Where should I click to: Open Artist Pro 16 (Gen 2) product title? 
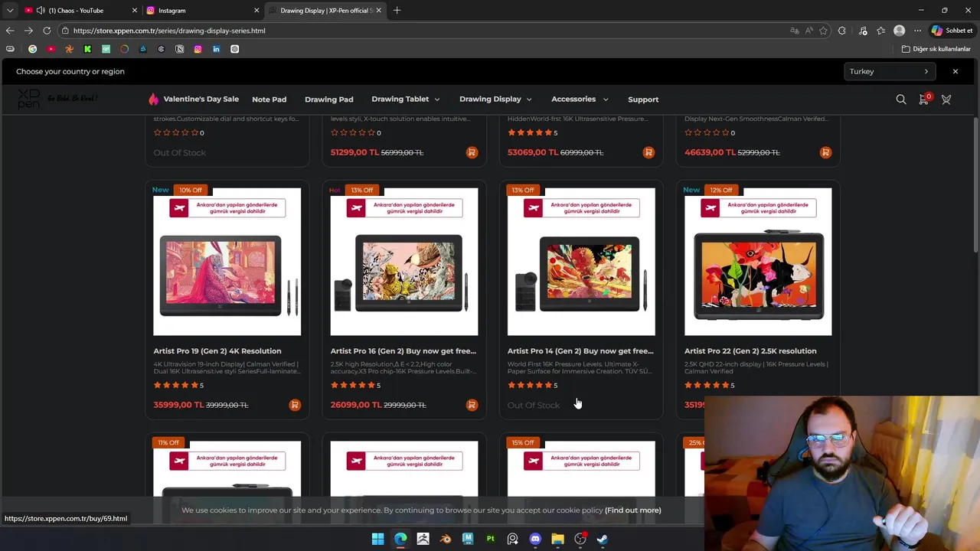click(x=403, y=351)
